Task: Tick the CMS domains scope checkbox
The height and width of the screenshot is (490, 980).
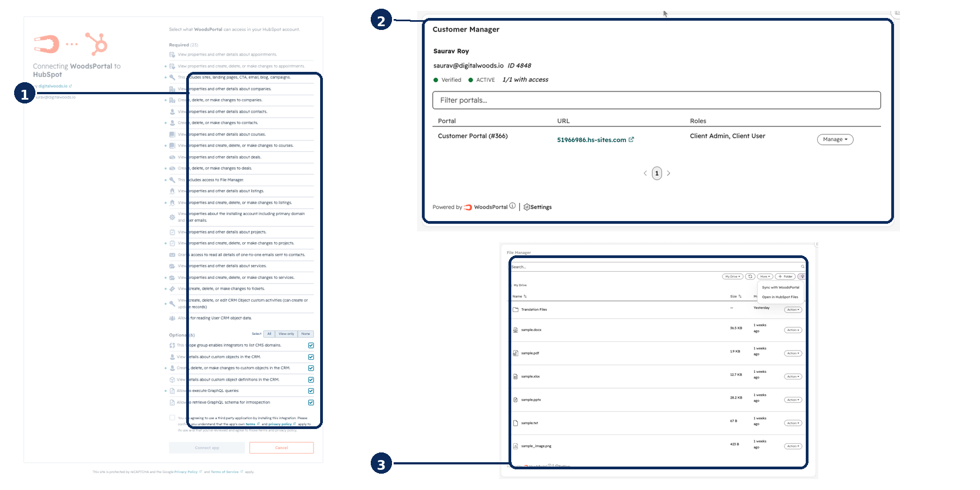Action: click(311, 345)
